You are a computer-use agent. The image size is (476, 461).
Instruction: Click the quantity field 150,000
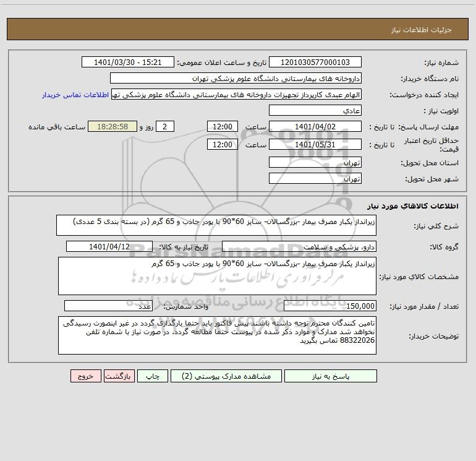pos(330,306)
